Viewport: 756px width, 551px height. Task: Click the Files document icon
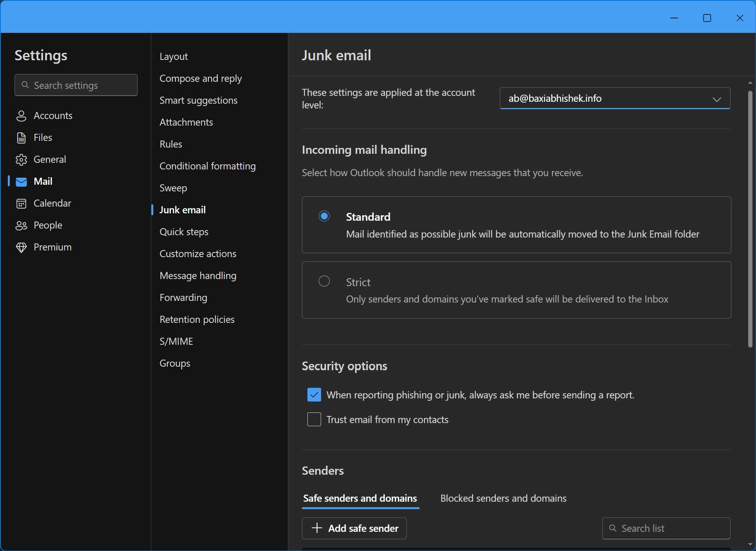click(x=21, y=138)
